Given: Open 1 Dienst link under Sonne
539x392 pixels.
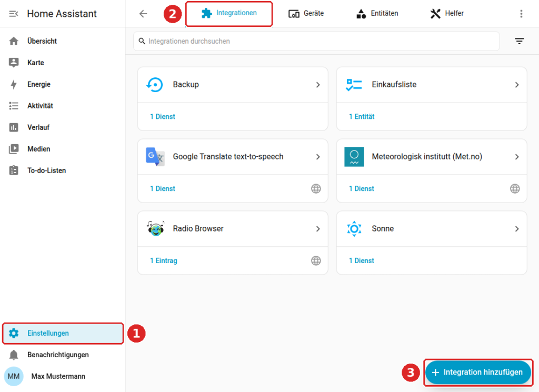Looking at the screenshot, I should [361, 261].
